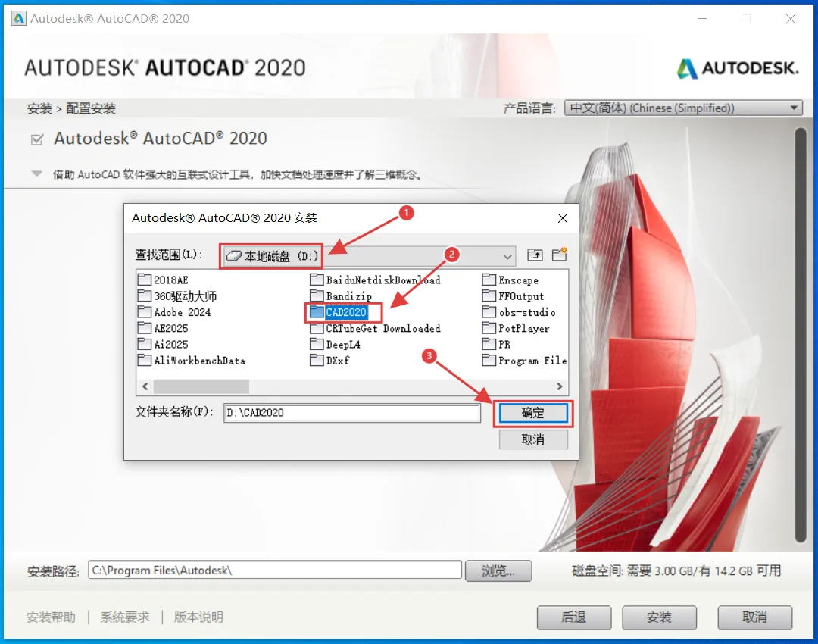Viewport: 818px width, 644px height.
Task: Click the FFOutput folder icon
Action: click(489, 296)
